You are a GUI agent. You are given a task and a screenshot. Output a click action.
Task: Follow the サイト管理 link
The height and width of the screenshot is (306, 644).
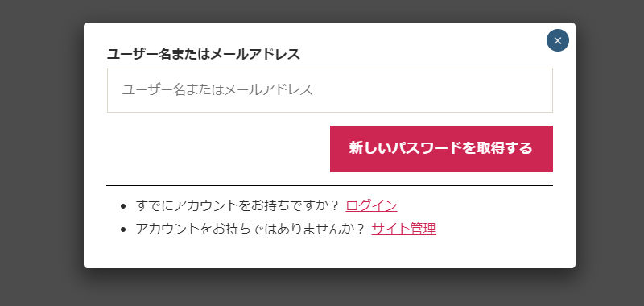pos(403,229)
